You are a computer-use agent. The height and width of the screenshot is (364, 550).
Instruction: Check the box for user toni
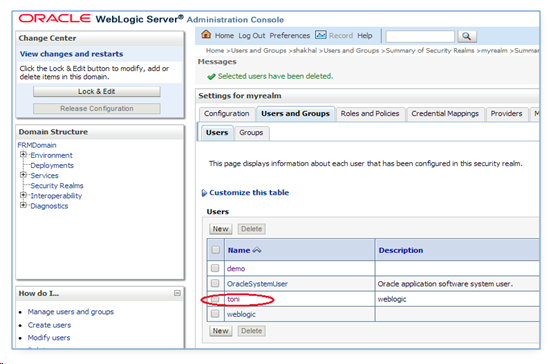pos(215,299)
